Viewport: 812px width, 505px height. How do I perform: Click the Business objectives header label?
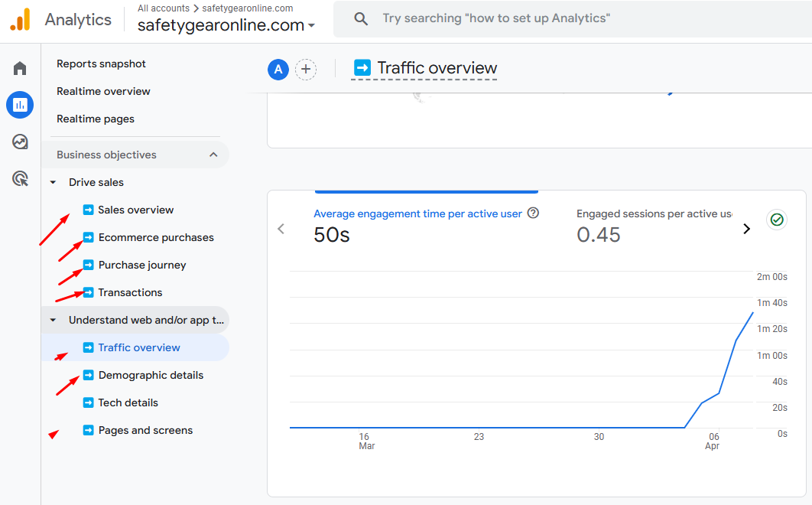coord(106,155)
